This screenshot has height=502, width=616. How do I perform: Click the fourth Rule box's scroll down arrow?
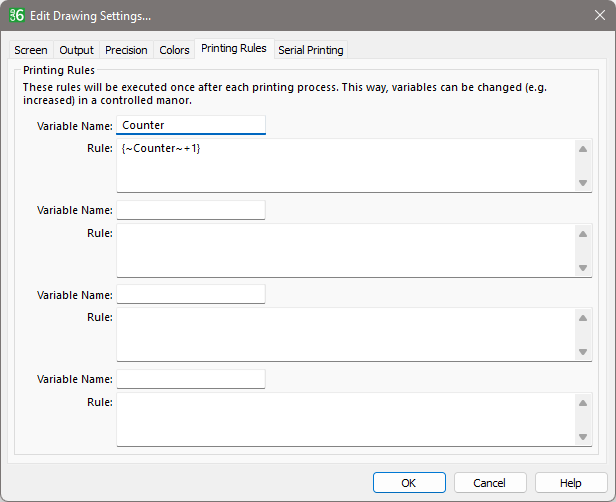[583, 437]
